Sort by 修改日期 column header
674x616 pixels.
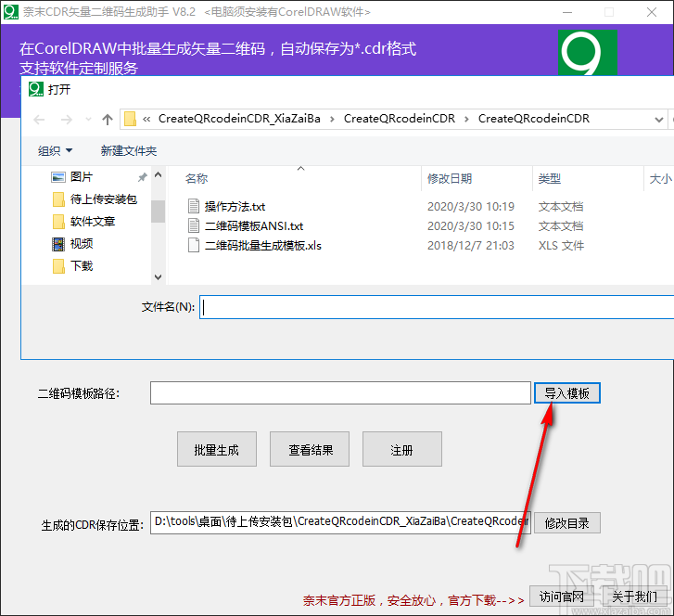450,178
